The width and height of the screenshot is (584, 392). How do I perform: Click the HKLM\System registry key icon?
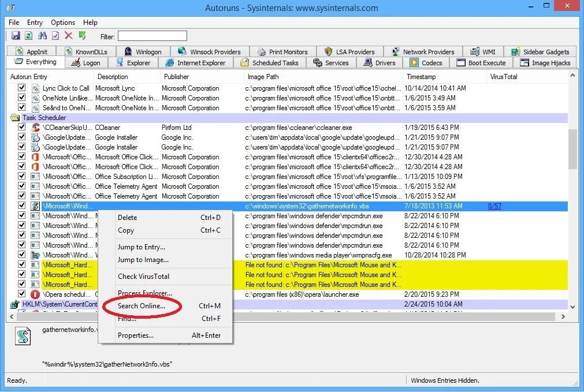point(15,304)
